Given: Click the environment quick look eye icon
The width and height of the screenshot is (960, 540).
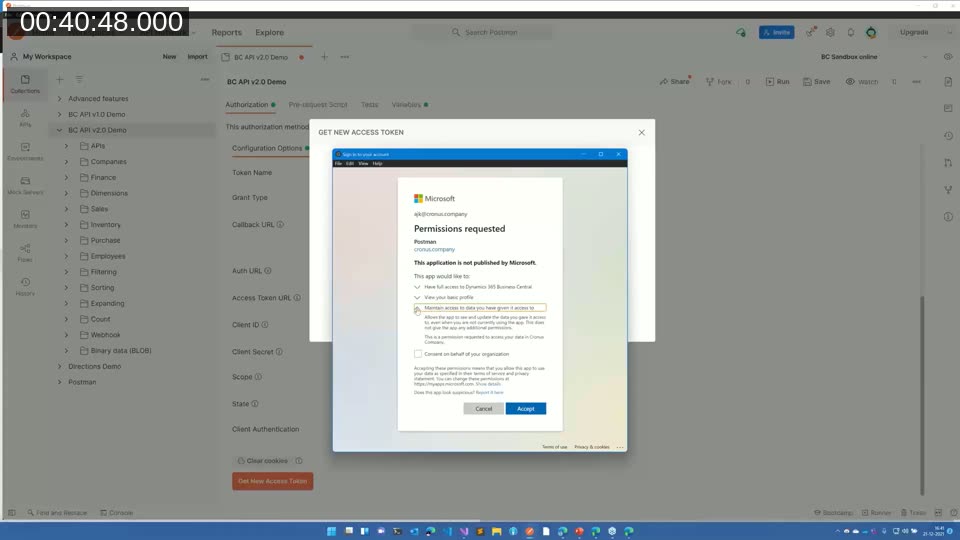Looking at the screenshot, I should (948, 57).
